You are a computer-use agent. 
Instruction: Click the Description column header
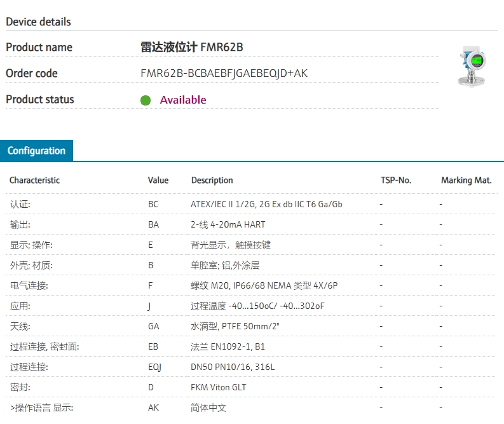pos(212,181)
